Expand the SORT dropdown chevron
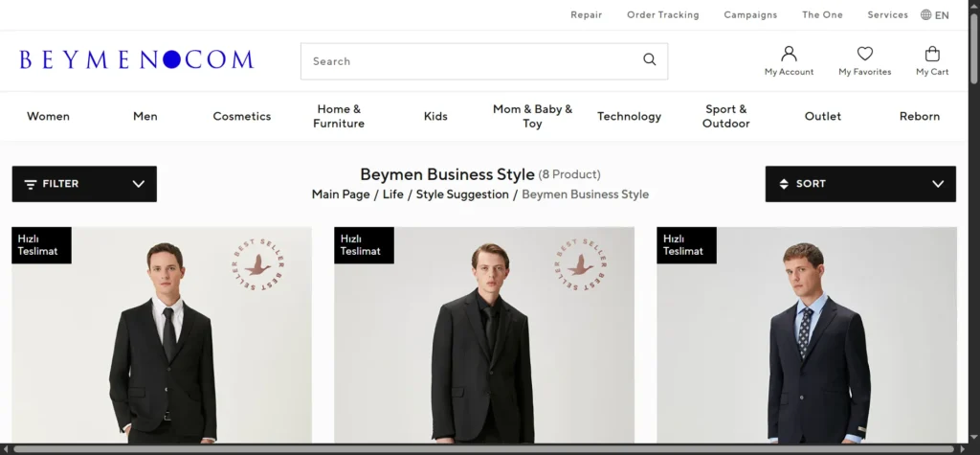This screenshot has width=980, height=455. click(x=938, y=184)
